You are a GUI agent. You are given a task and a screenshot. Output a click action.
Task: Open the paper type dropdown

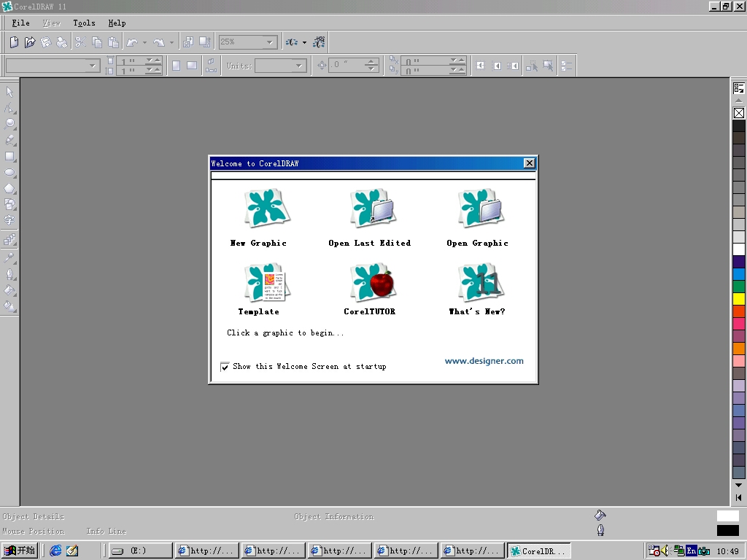coord(93,66)
